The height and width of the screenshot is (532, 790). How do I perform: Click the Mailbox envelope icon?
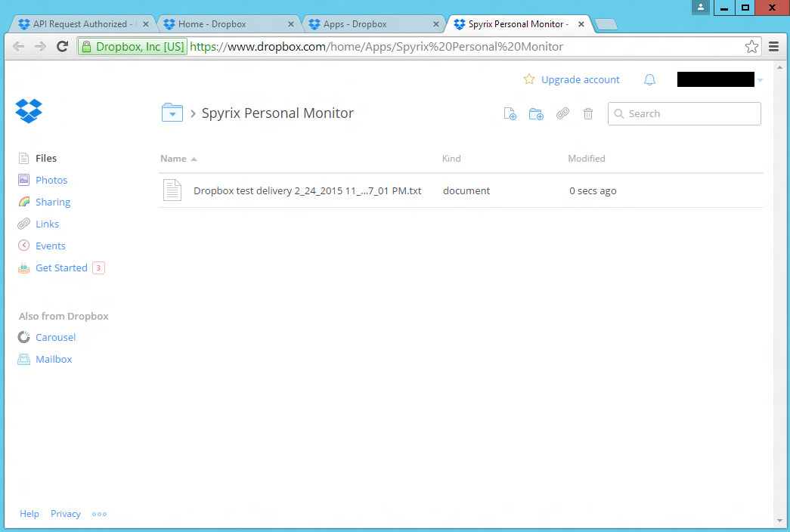click(x=23, y=359)
